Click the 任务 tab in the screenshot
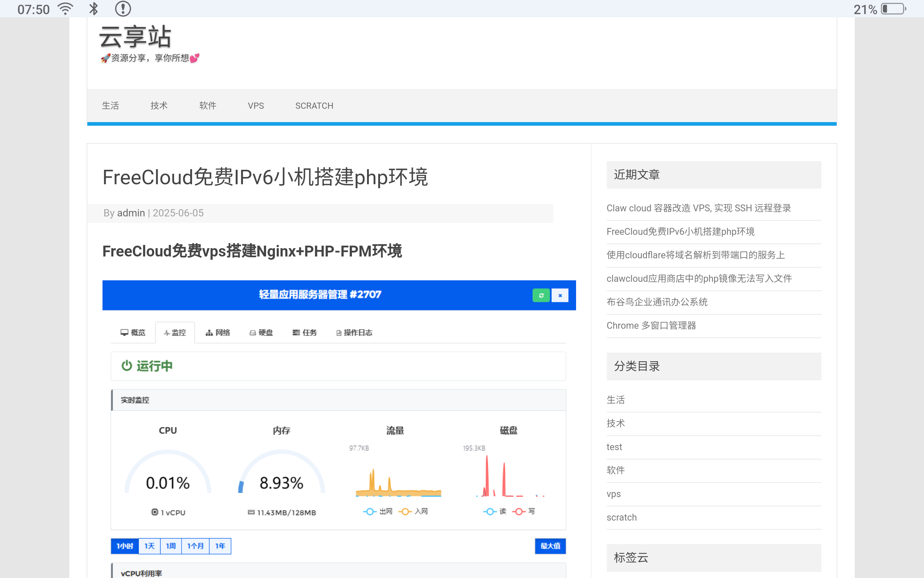Viewport: 924px width, 578px height. point(305,333)
